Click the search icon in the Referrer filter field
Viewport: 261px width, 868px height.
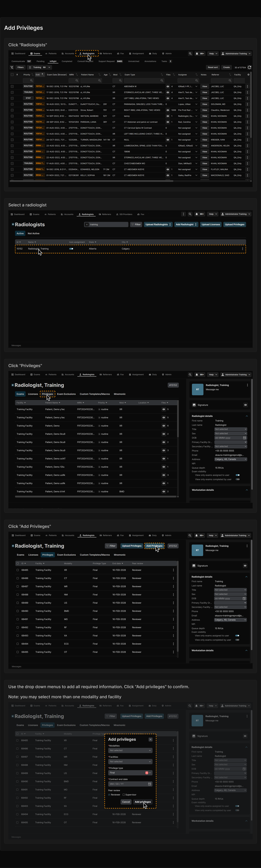click(230, 81)
